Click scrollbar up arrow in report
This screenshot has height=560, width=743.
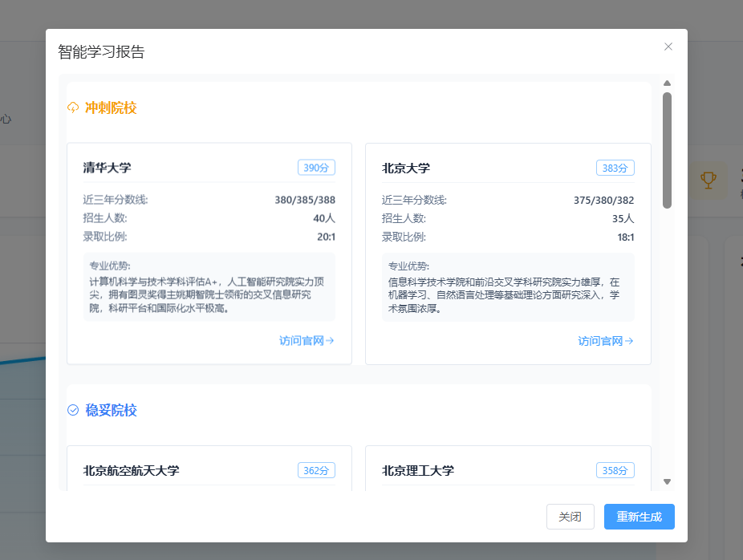click(x=668, y=83)
